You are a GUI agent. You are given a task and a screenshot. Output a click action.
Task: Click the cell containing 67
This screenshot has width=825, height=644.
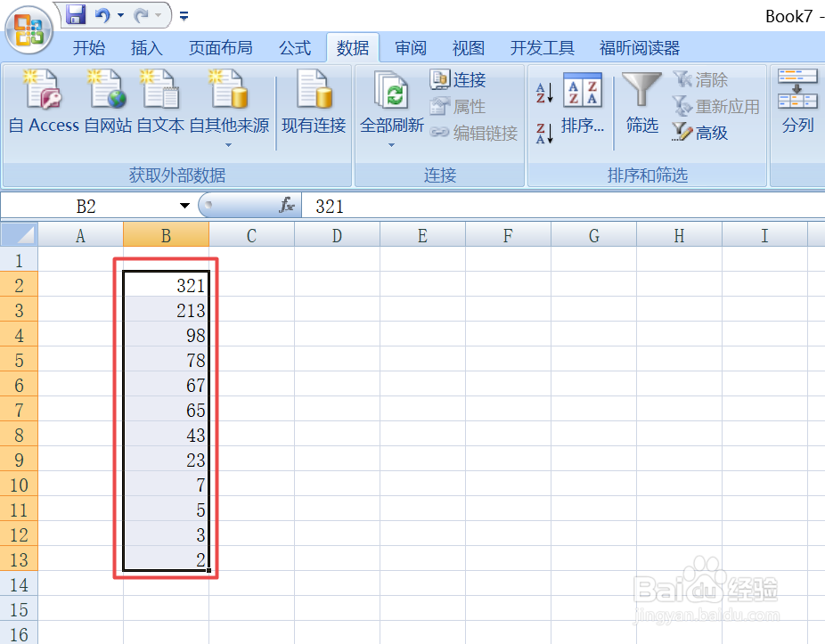coord(167,385)
